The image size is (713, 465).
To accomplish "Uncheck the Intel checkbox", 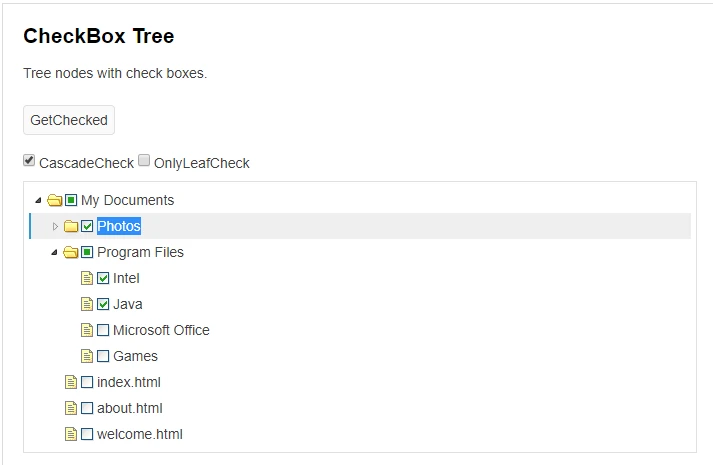I will [103, 278].
